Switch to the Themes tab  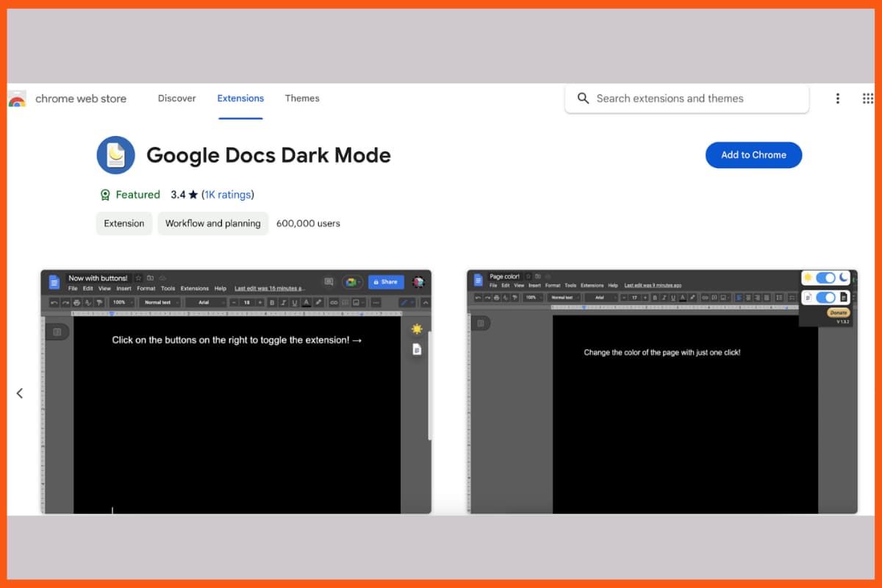301,98
